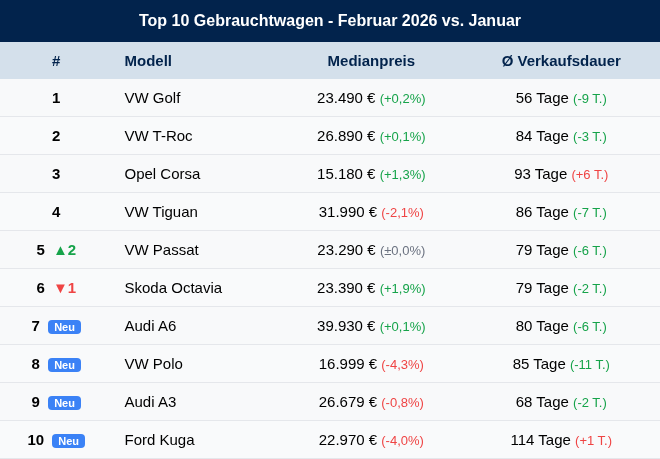
Task: Click the -11 T. change on VW Polo
Action: click(x=590, y=365)
